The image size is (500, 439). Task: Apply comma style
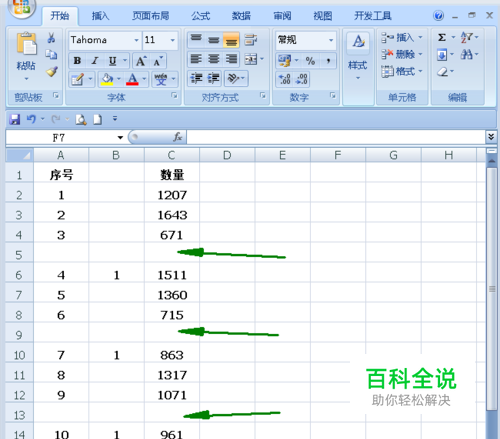point(328,61)
